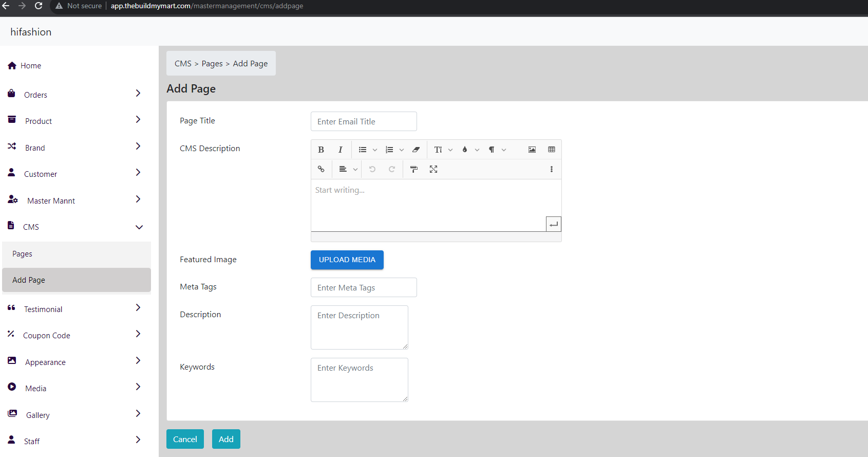The image size is (868, 457).
Task: Focus the Page Title input field
Action: [x=364, y=121]
